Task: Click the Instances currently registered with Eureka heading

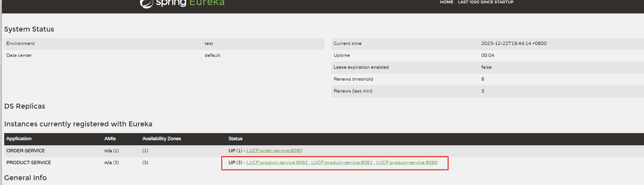Action: pos(78,124)
